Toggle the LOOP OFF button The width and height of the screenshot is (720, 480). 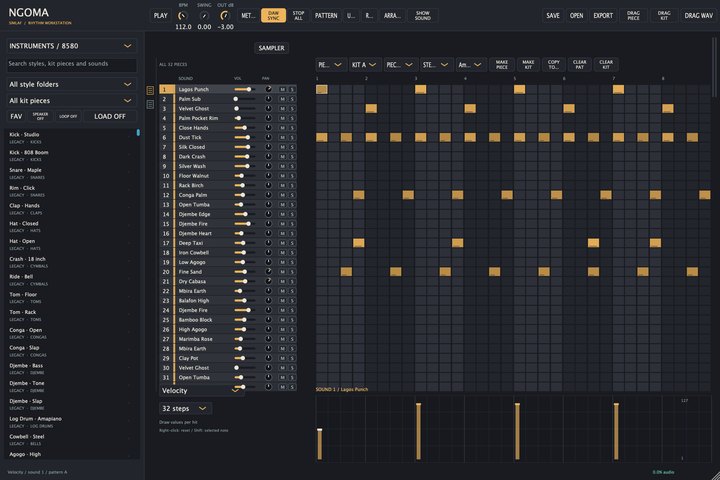pos(68,116)
